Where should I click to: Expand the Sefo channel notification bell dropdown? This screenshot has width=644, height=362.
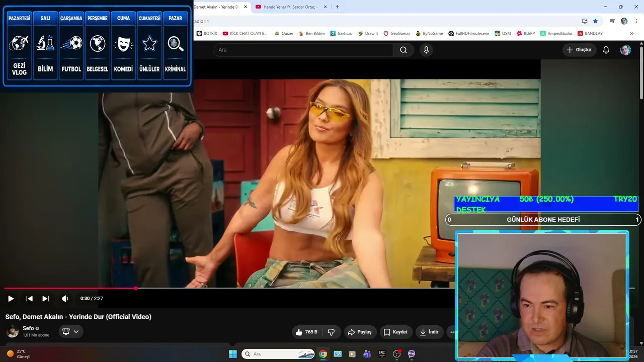coord(71,331)
